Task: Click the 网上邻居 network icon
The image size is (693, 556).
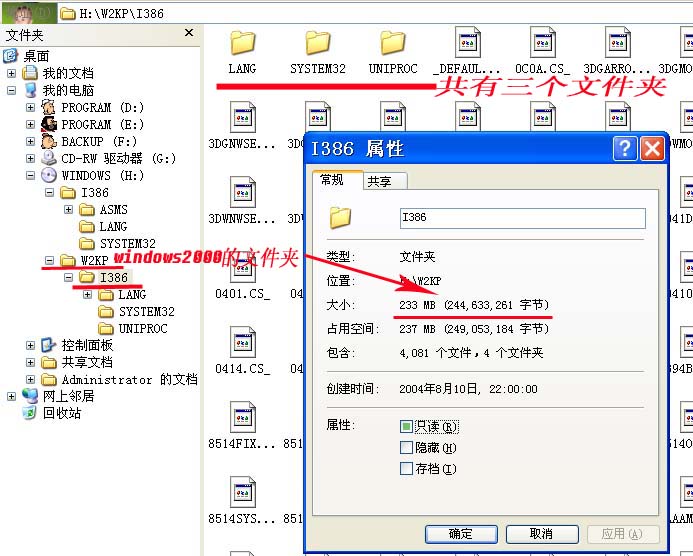Action: pos(30,396)
